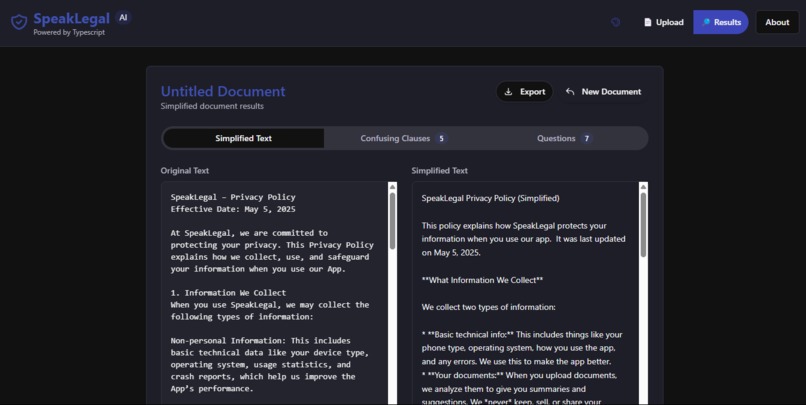Click the 'Original Text' column label

[185, 171]
